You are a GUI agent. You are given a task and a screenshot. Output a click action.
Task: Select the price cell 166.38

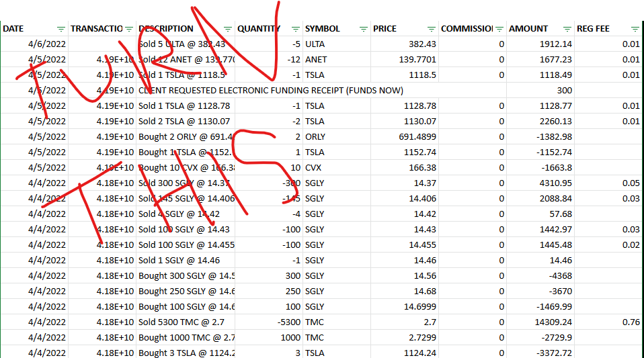(405, 167)
